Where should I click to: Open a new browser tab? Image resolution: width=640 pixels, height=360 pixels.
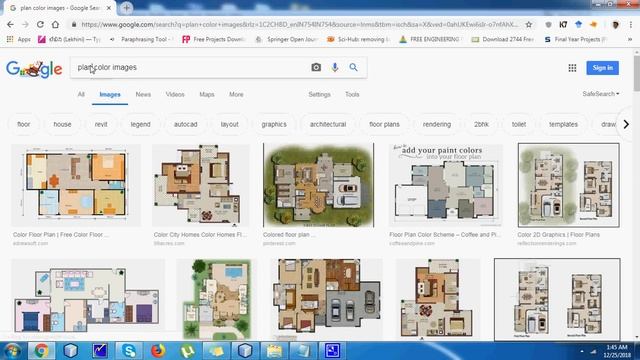click(x=127, y=8)
